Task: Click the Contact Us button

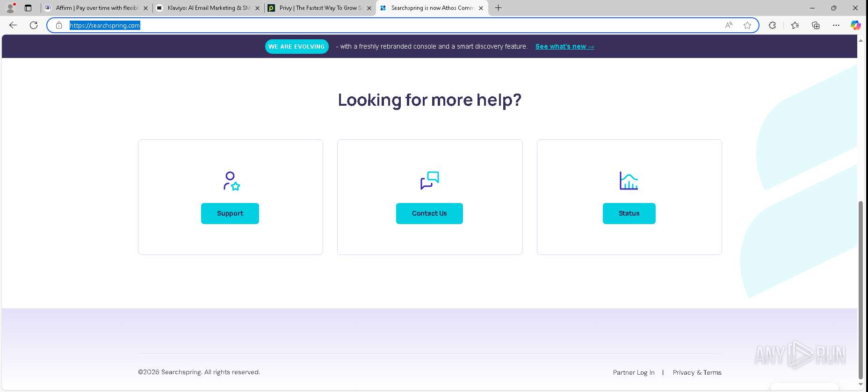Action: pos(429,213)
